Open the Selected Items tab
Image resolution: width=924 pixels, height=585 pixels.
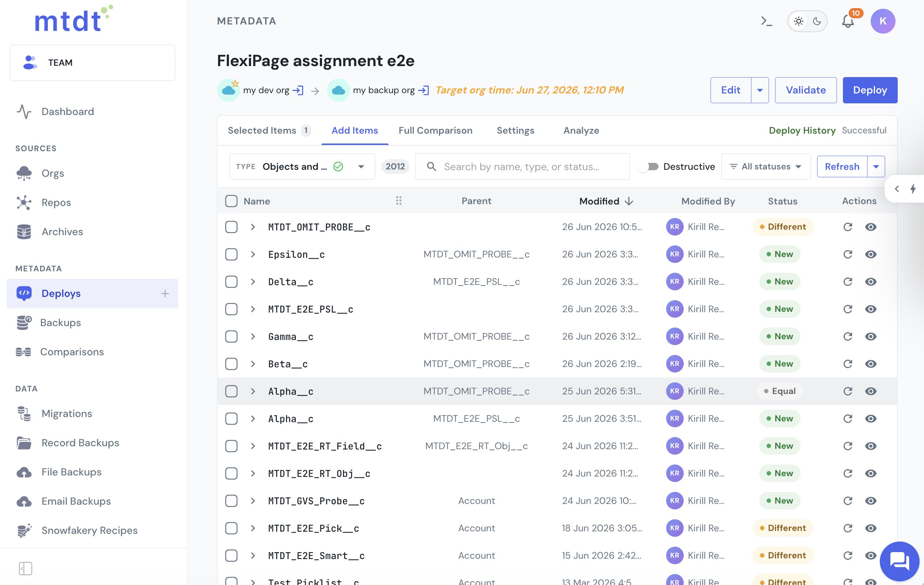269,130
